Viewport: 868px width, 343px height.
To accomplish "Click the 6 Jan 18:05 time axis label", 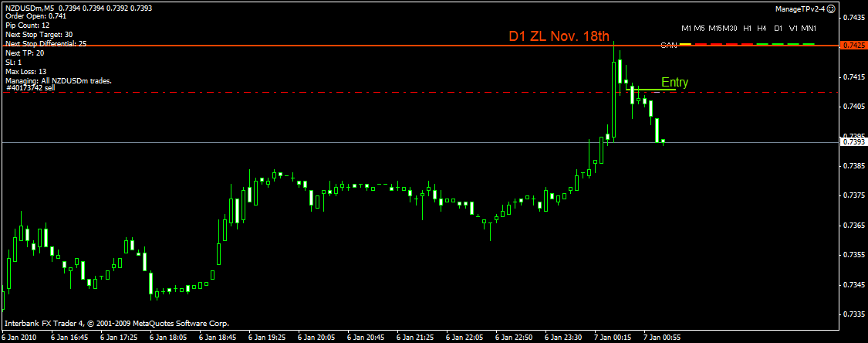I will pos(167,336).
